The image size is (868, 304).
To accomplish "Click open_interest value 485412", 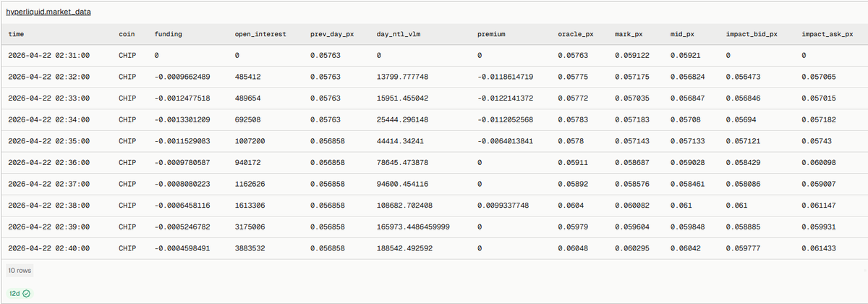I will point(248,77).
